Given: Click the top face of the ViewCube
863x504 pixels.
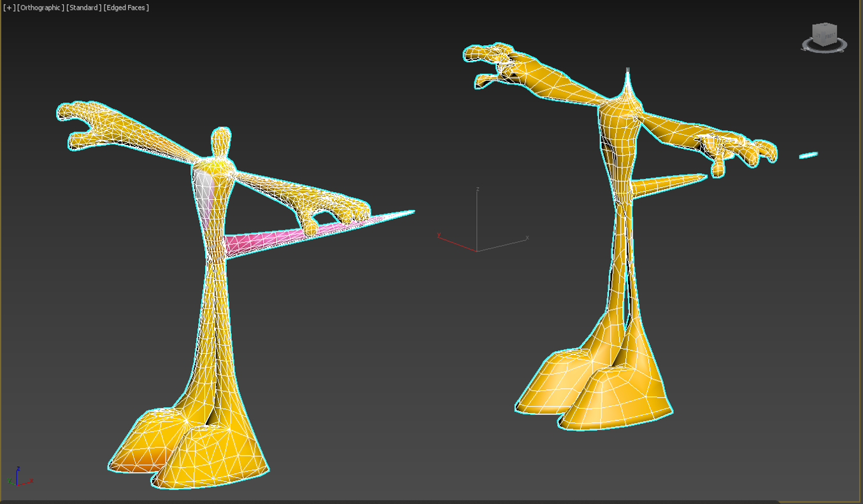Looking at the screenshot, I should point(825,25).
